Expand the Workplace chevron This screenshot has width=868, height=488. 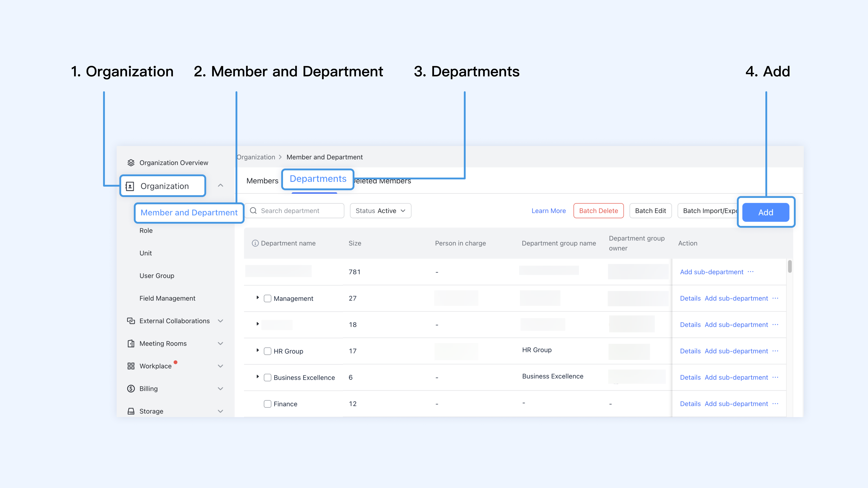220,366
